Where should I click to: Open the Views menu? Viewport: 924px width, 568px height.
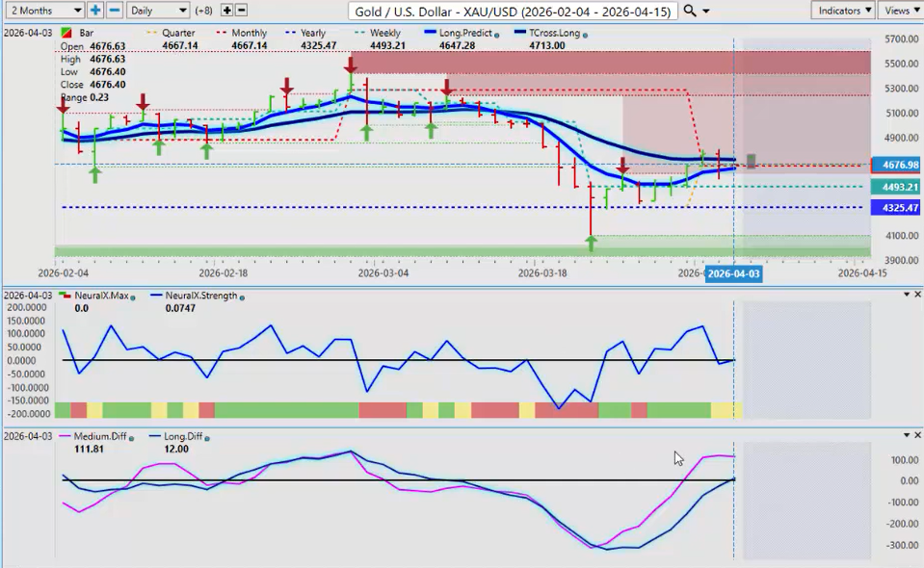click(x=900, y=11)
